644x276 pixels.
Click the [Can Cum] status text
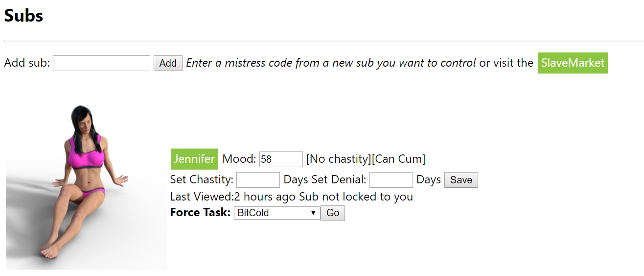399,159
